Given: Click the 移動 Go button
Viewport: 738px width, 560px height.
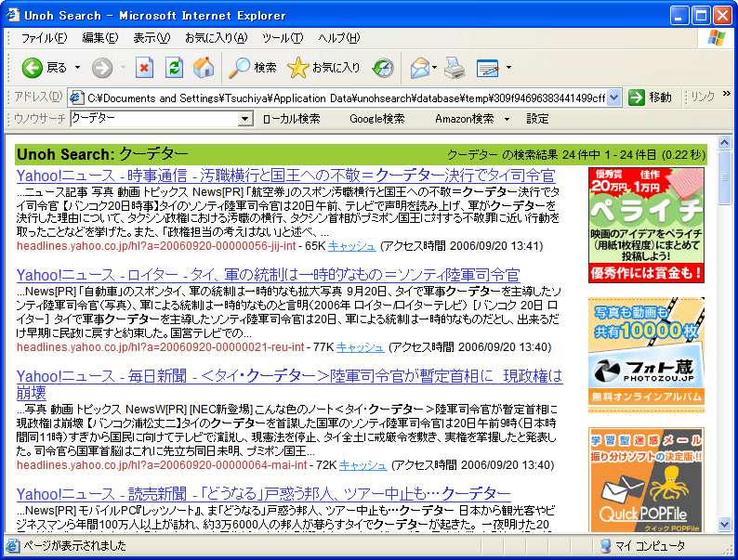Looking at the screenshot, I should click(x=650, y=98).
